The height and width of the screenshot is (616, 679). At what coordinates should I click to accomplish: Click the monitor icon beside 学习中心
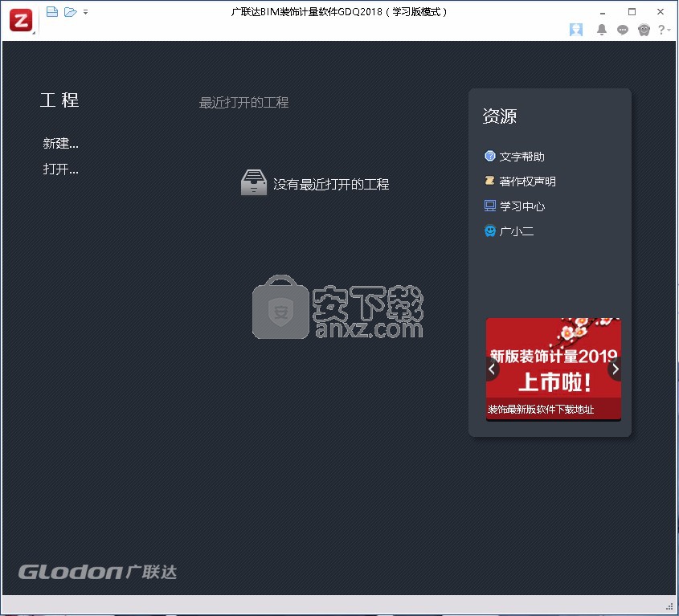tap(489, 206)
